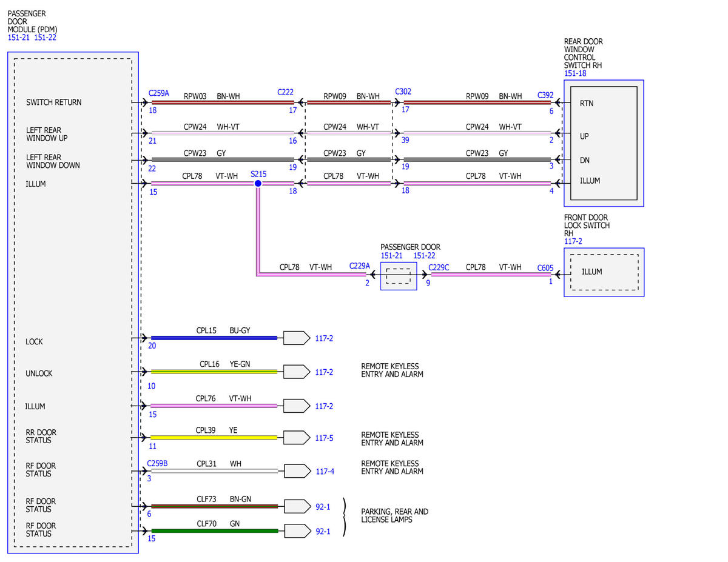Select the CPL31 WH off-page arrow connector
Screen dimensions: 728x562
(296, 470)
